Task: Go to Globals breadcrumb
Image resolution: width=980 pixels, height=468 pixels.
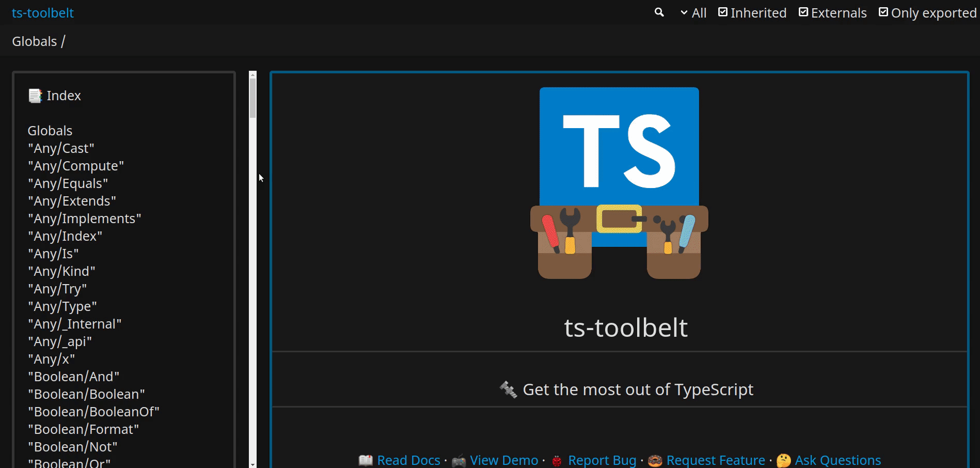Action: (35, 41)
